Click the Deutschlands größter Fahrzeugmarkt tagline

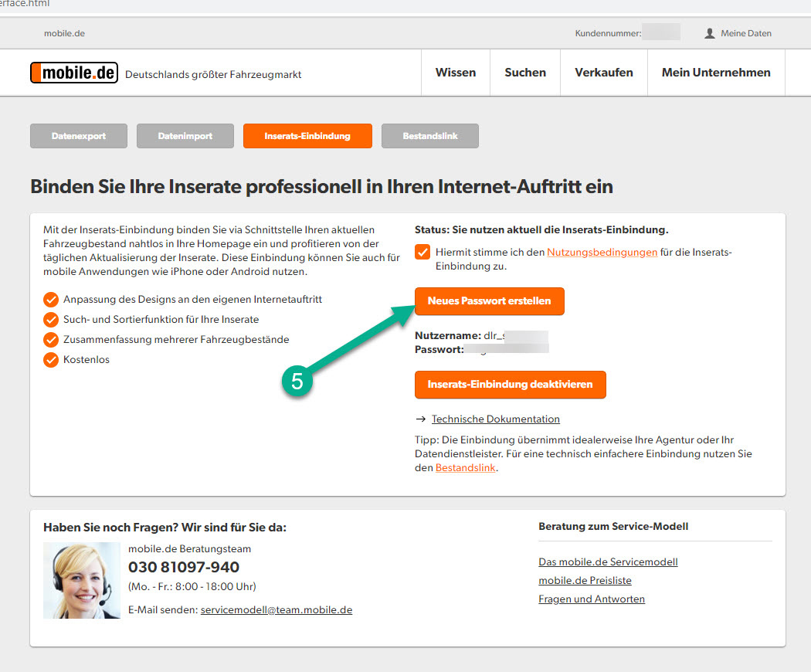tap(213, 74)
